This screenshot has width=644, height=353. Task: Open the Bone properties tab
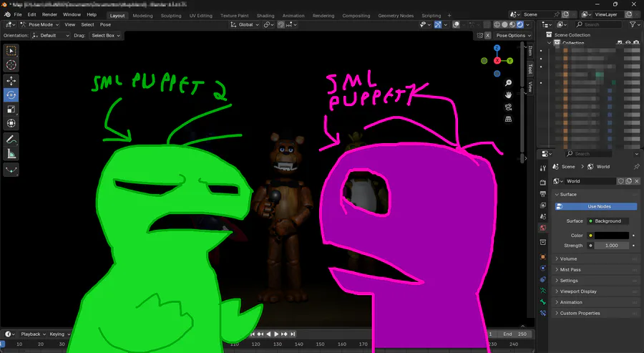click(x=543, y=301)
